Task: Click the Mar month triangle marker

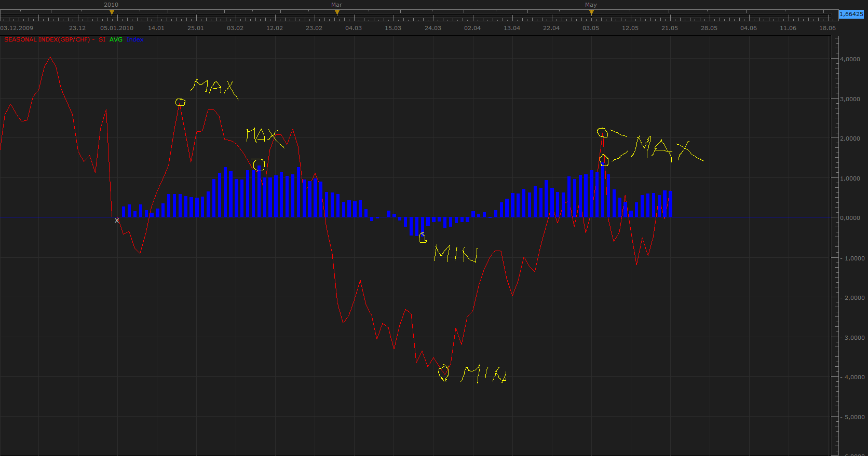Action: 337,12
